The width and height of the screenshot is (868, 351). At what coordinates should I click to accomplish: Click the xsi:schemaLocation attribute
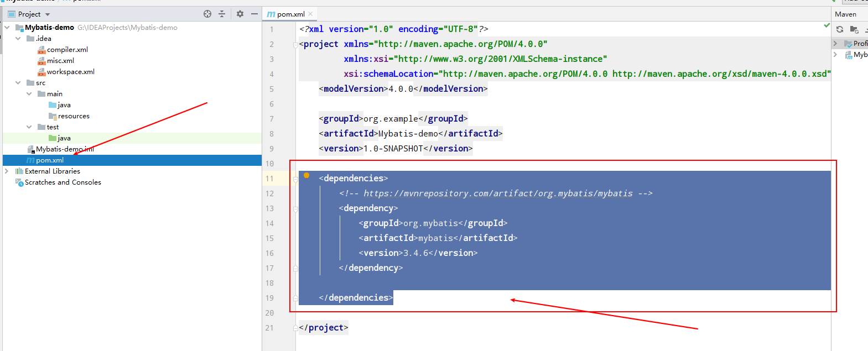(388, 74)
